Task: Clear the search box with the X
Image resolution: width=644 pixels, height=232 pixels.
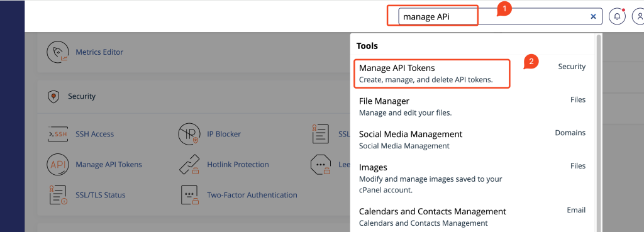Action: pyautogui.click(x=593, y=16)
